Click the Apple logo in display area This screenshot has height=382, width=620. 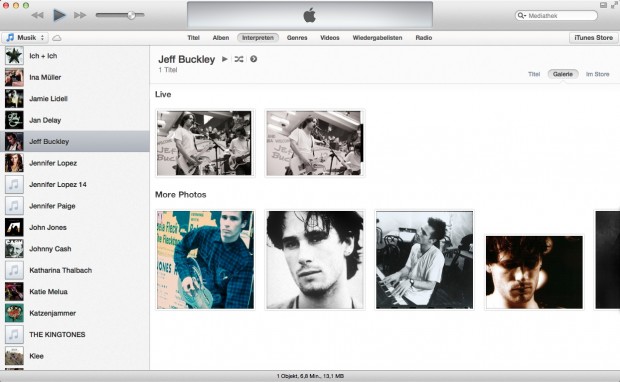(x=310, y=15)
